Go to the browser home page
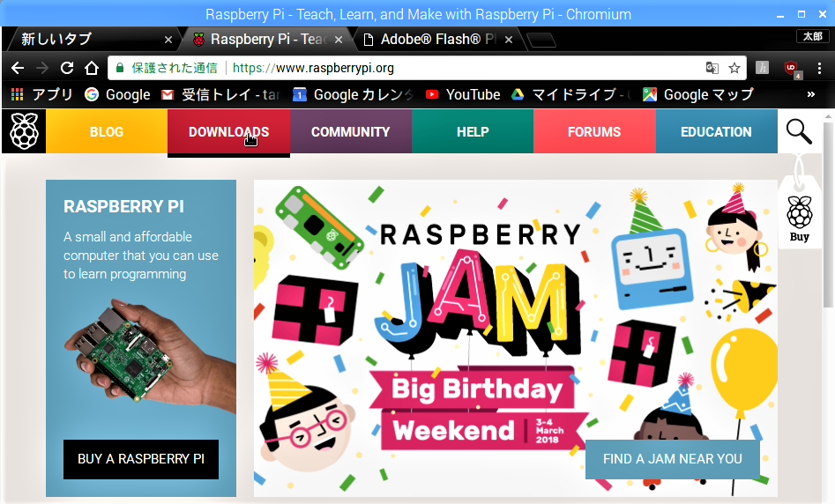Image resolution: width=835 pixels, height=504 pixels. [92, 68]
